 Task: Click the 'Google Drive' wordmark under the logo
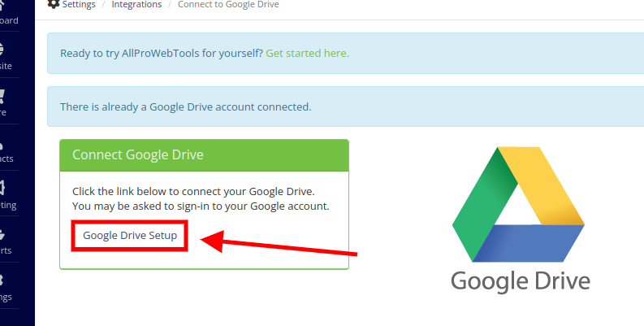tap(521, 281)
